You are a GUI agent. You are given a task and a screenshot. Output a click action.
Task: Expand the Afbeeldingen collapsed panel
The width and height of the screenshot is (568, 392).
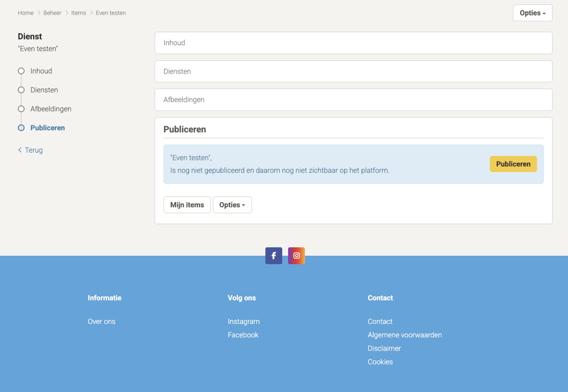(353, 100)
